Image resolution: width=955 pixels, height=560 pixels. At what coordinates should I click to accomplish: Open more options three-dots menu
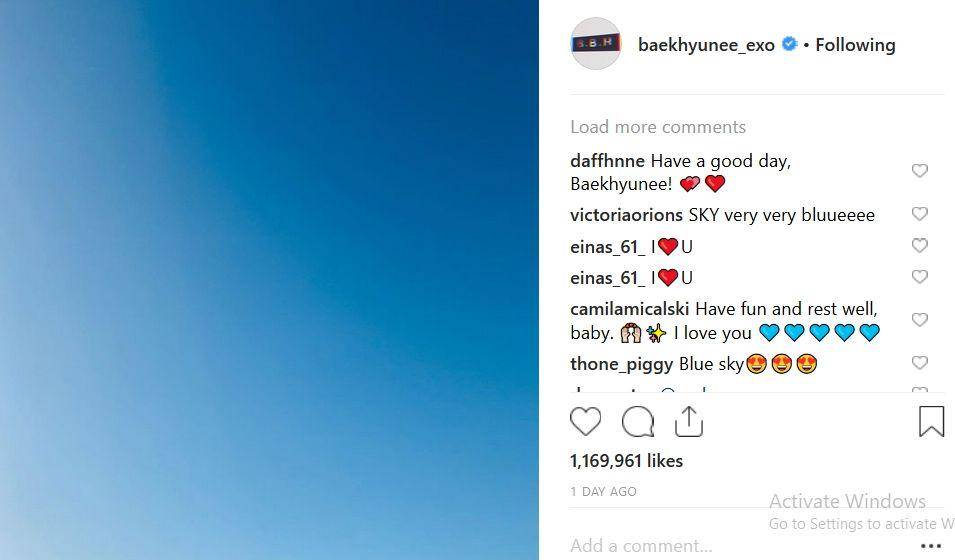point(931,546)
